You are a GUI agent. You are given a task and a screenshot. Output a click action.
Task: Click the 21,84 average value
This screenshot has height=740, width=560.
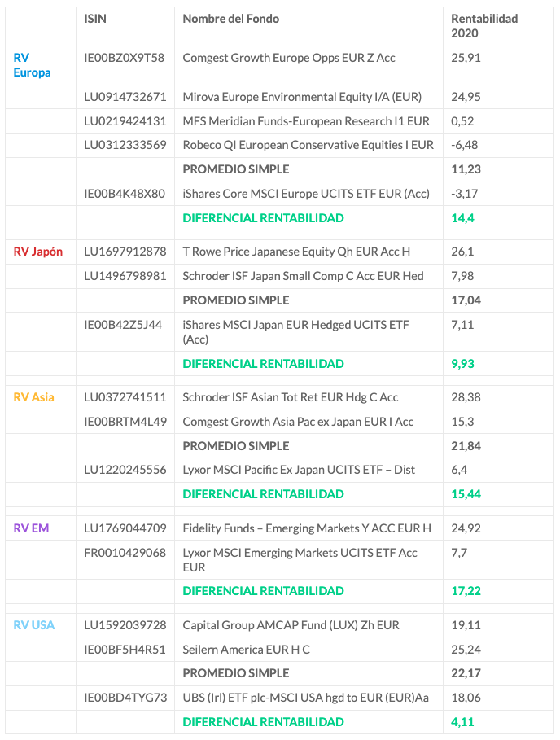[x=466, y=446]
